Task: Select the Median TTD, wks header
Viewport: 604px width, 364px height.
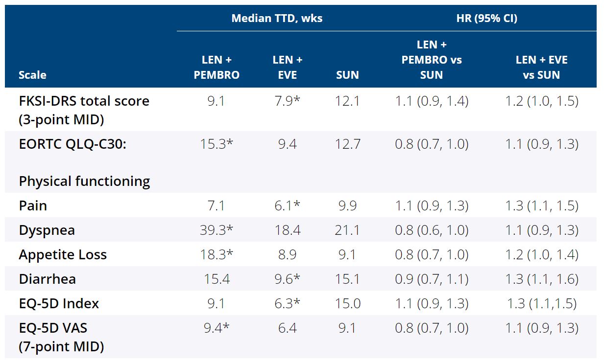Action: [x=277, y=19]
